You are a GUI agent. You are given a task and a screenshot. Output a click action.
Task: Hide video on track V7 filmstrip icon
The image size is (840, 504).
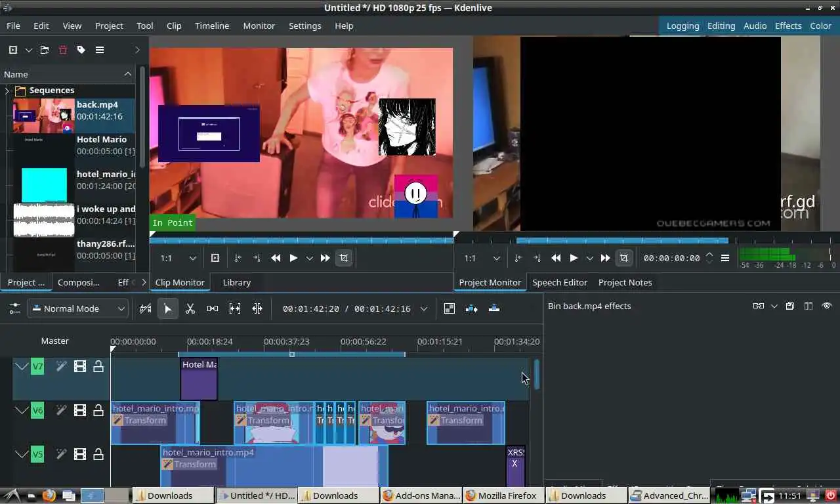(80, 366)
